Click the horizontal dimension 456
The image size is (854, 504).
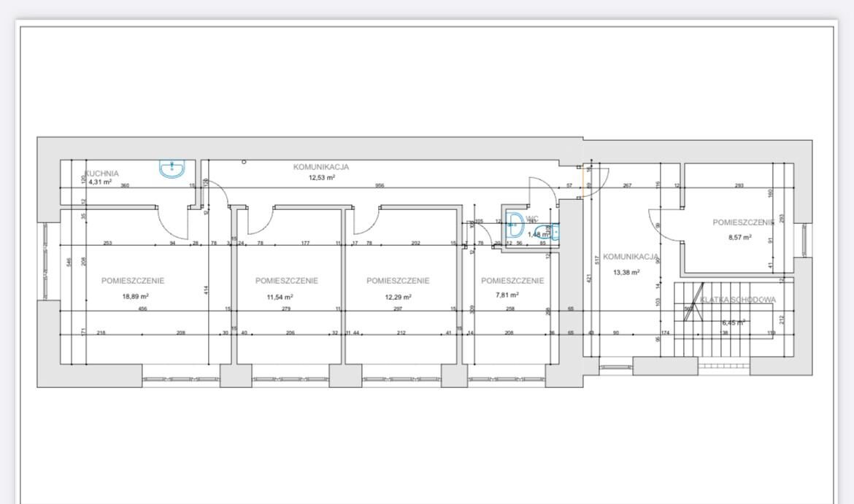142,309
